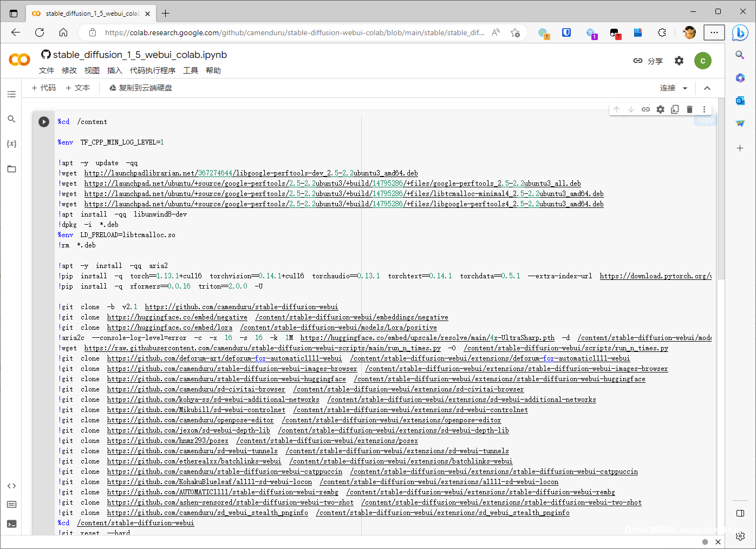This screenshot has height=549, width=756.
Task: Delete the cell with trash icon
Action: click(x=689, y=109)
